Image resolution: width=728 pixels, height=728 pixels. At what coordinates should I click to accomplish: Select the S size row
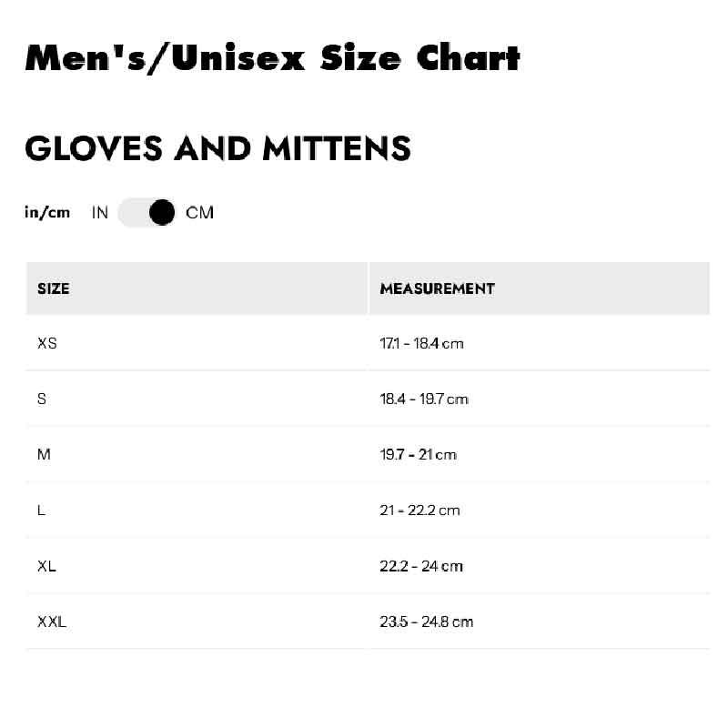point(42,399)
